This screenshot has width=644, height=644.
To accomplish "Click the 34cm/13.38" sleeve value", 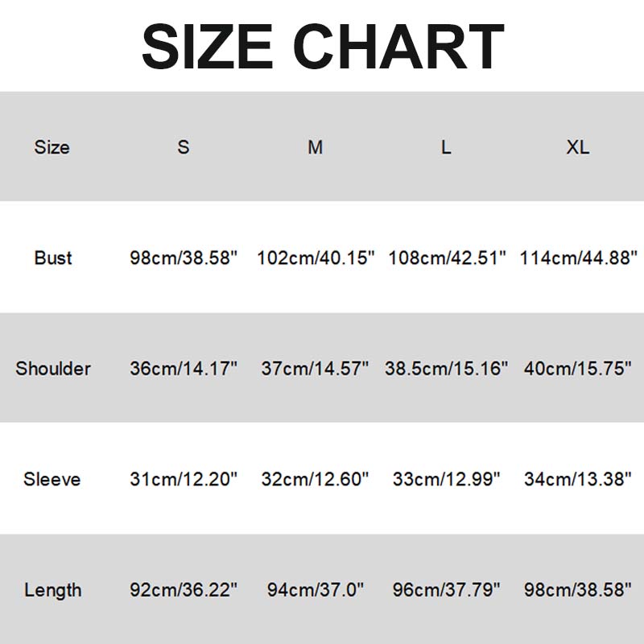I will pyautogui.click(x=578, y=479).
